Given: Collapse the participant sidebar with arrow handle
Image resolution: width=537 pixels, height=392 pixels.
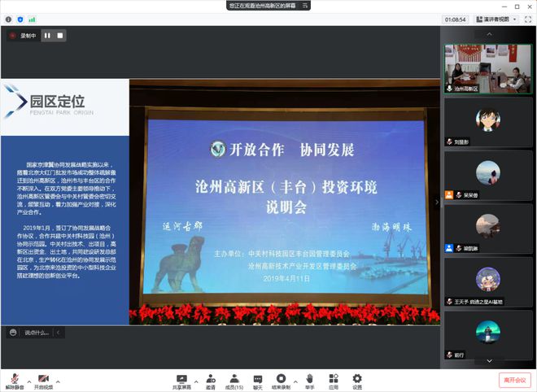Looking at the screenshot, I should click(x=437, y=202).
